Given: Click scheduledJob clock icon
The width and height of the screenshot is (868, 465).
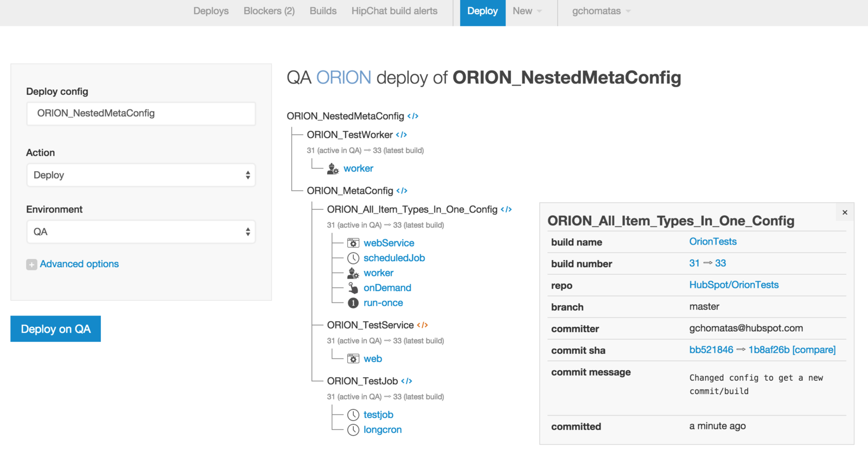Looking at the screenshot, I should [353, 258].
